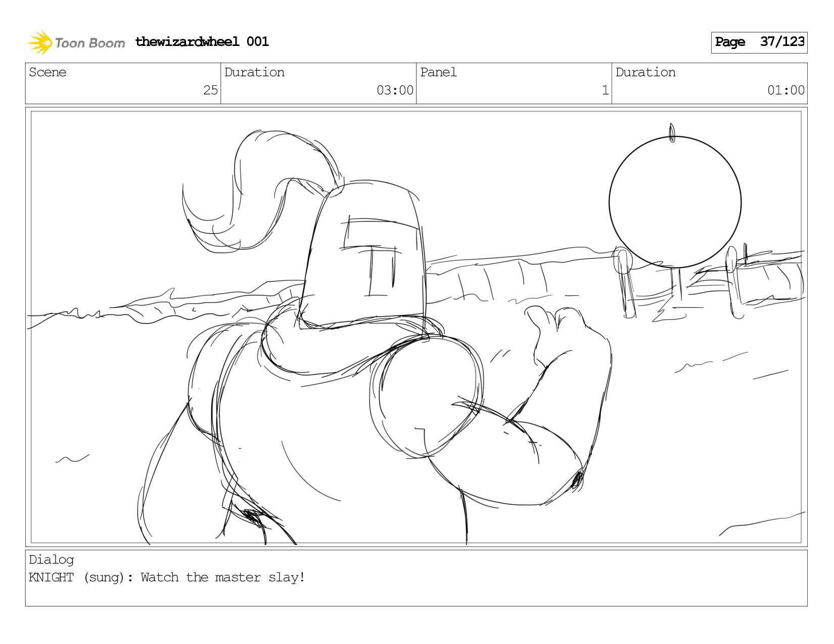The height and width of the screenshot is (644, 834).
Task: Click the 'Scene' label
Action: [x=48, y=72]
